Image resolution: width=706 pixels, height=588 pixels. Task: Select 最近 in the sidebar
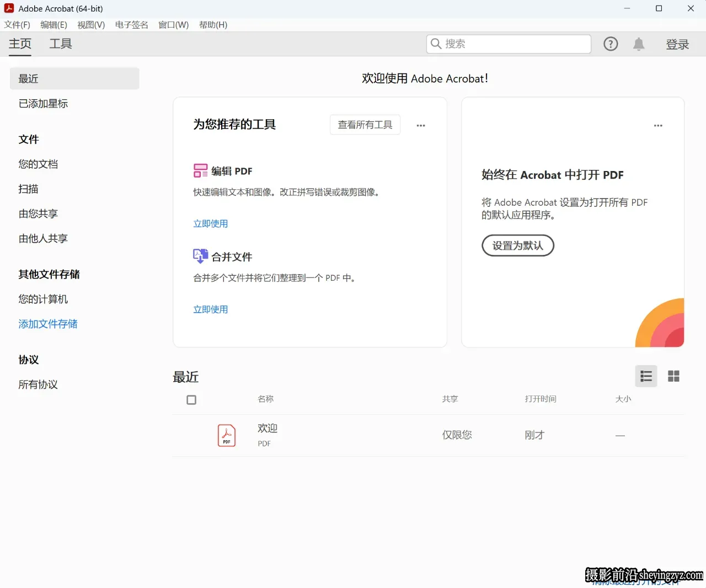click(x=74, y=78)
